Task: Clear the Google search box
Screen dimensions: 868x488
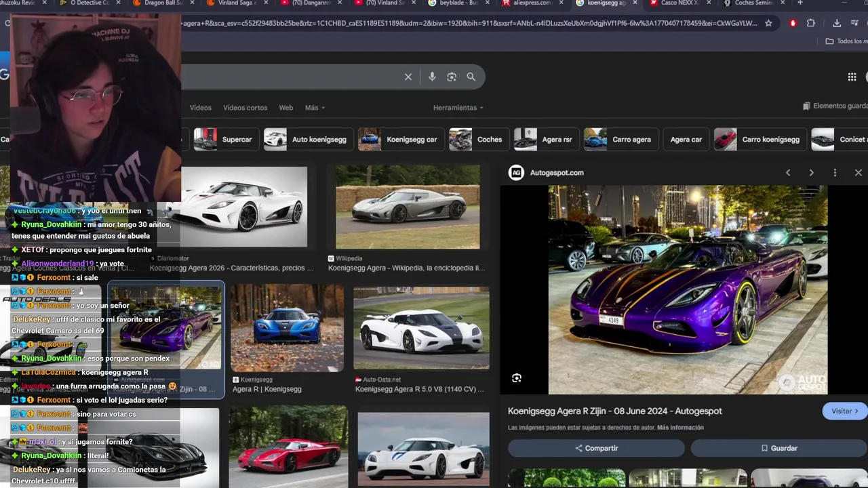Action: click(408, 77)
